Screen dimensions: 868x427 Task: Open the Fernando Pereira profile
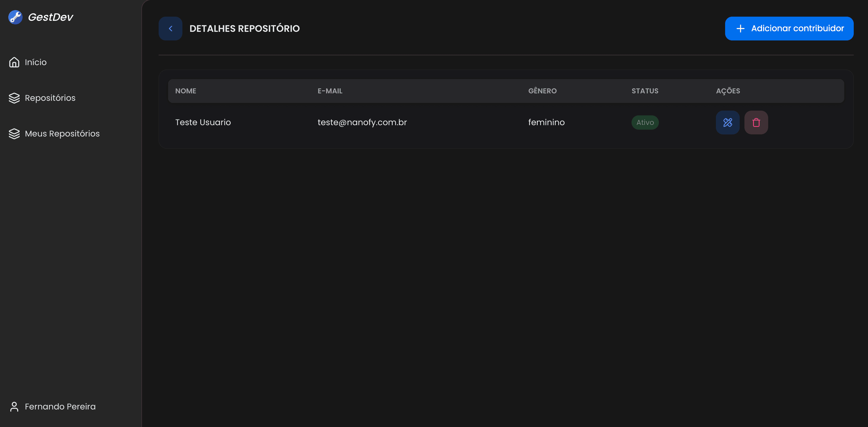click(60, 406)
